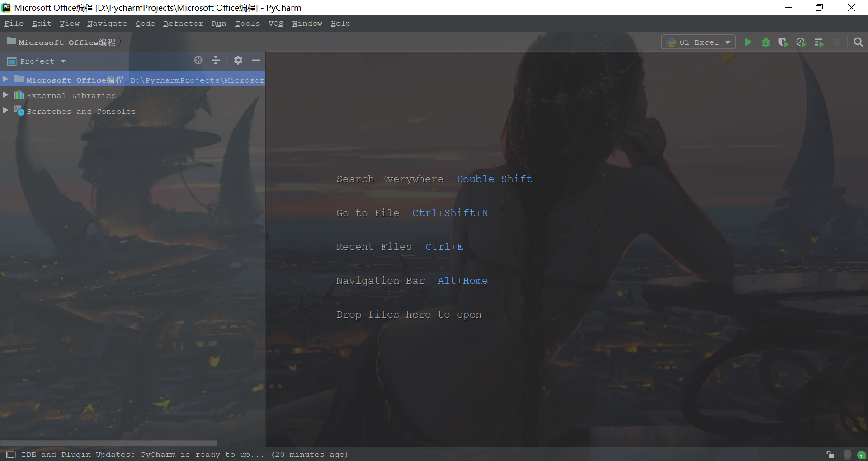Click the navigation bar project folder icon
Image resolution: width=868 pixels, height=461 pixels.
point(12,41)
